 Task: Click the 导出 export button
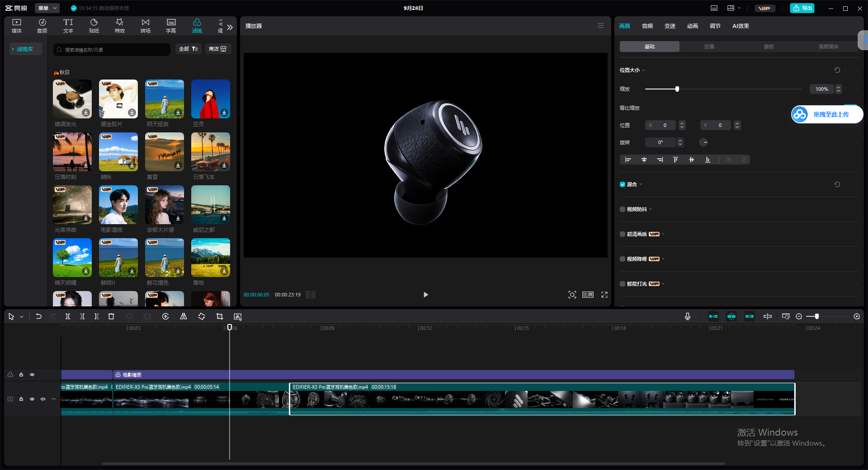[802, 8]
